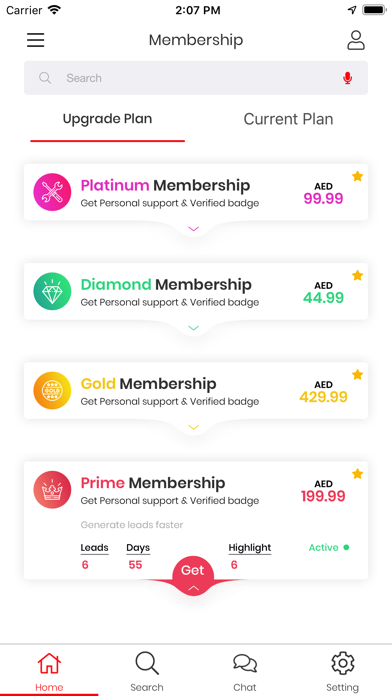Screen dimensions: 392x696
Task: Switch to the Current Plan tab
Action: tap(289, 119)
